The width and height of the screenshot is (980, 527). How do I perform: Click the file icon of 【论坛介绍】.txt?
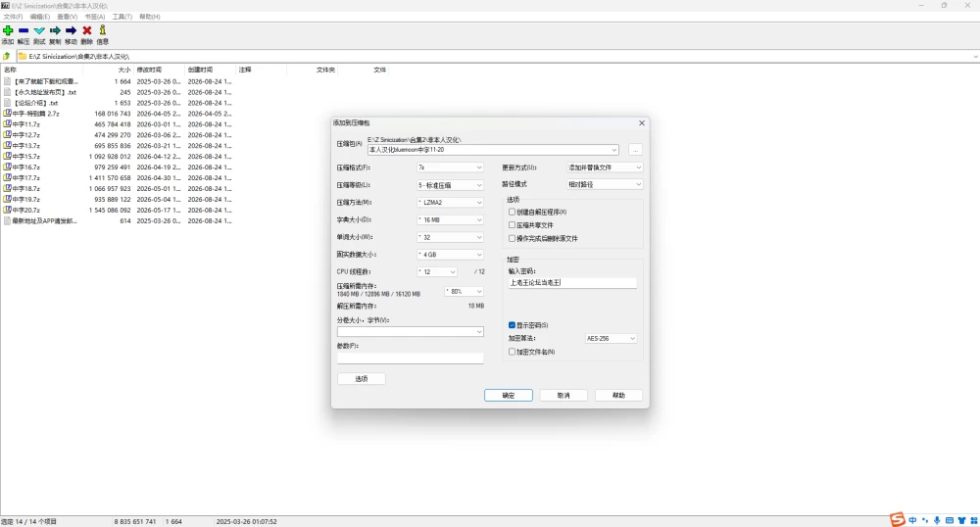tap(7, 103)
